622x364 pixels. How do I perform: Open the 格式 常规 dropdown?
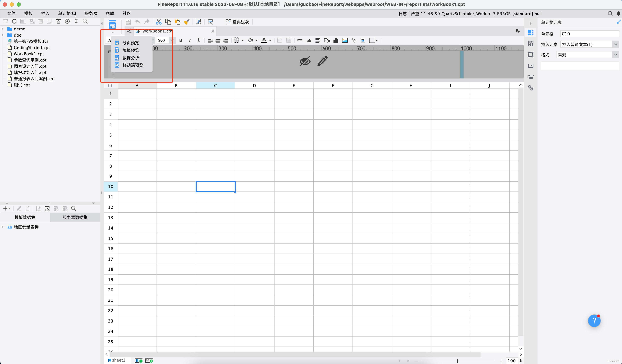[x=616, y=55]
